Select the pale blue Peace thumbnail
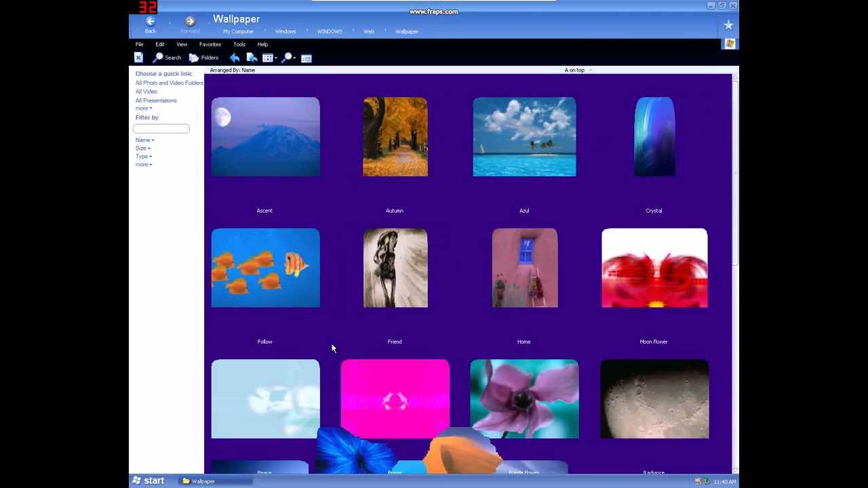Viewport: 868px width, 488px height. tap(265, 399)
